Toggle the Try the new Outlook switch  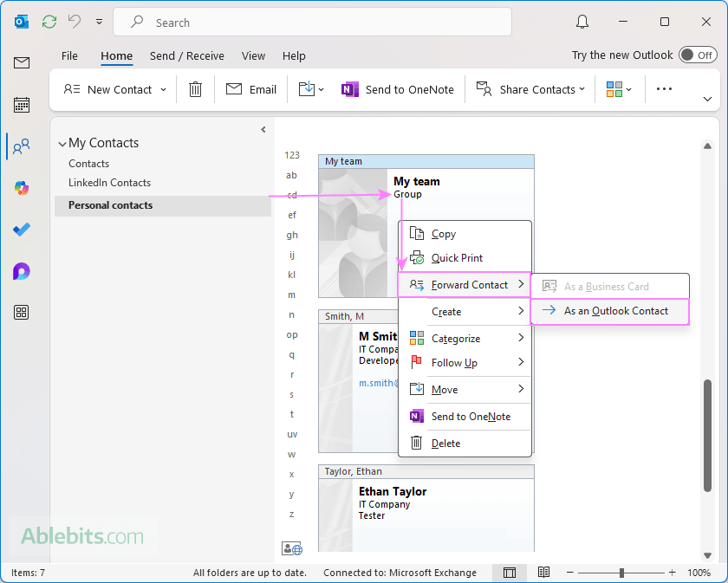(x=698, y=55)
